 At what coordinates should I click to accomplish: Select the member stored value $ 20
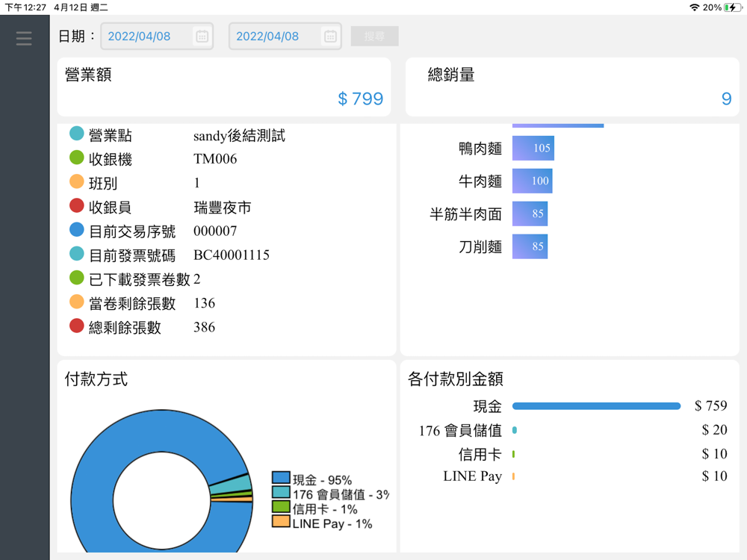click(715, 430)
